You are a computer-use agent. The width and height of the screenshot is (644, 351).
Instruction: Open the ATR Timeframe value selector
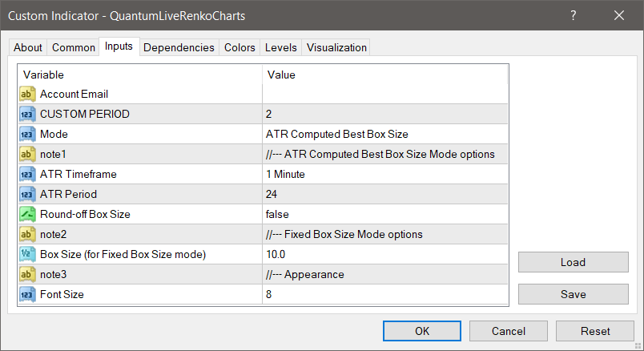pyautogui.click(x=384, y=174)
